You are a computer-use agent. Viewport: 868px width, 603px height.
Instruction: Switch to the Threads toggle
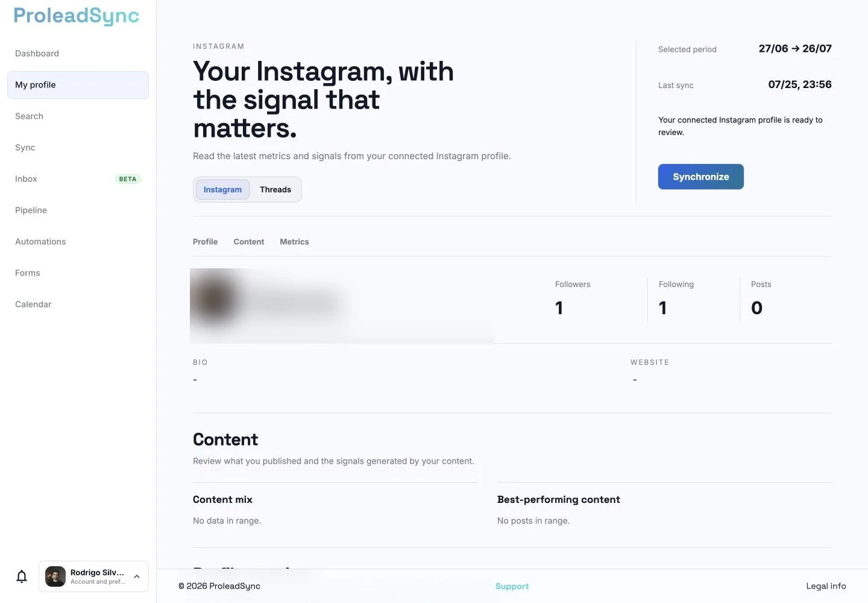point(275,189)
